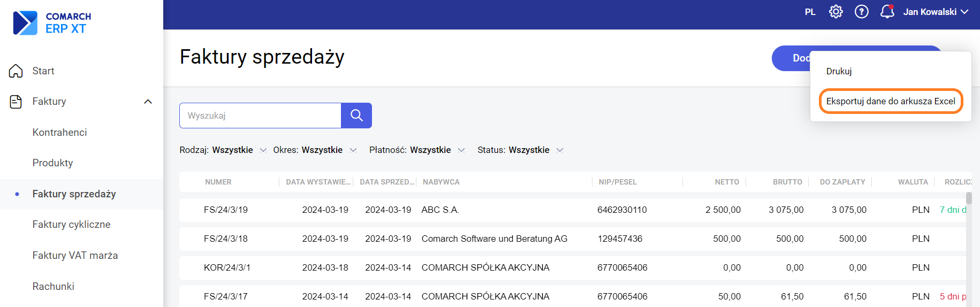
Task: Click the Comarch ERP XT logo
Action: tap(52, 23)
